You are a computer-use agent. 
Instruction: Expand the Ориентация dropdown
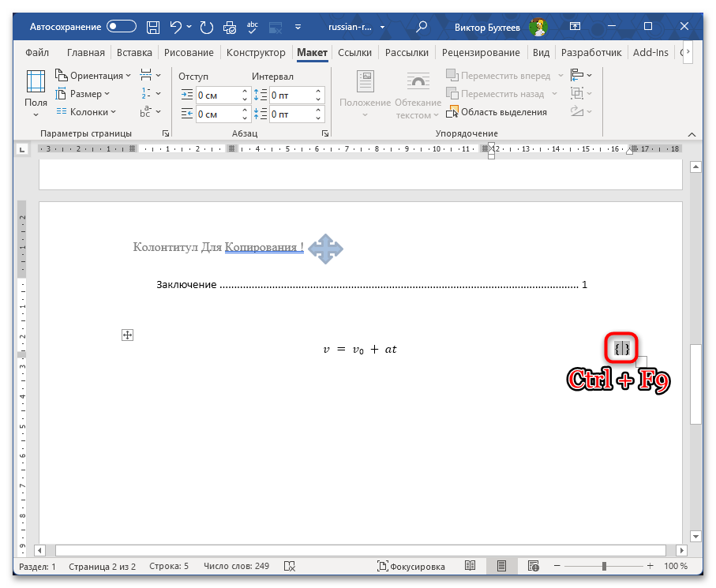[x=92, y=75]
